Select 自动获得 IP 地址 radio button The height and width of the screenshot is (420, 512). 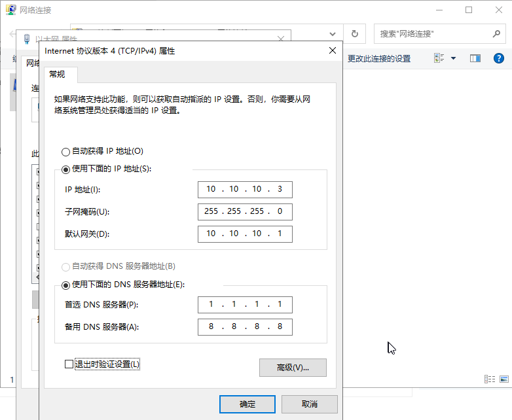65,152
